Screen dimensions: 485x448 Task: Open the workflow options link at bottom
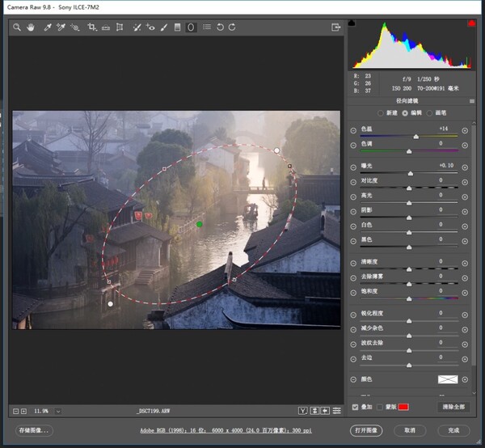[226, 430]
